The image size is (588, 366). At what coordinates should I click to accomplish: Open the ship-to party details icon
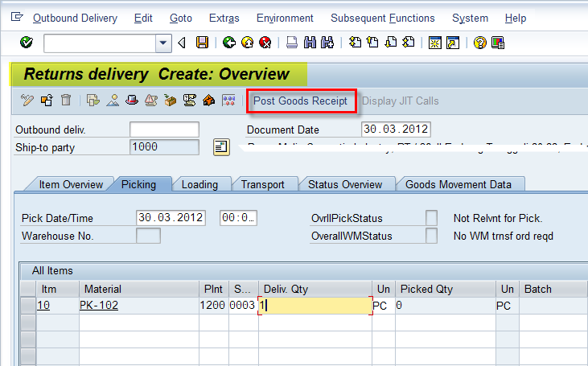[221, 146]
